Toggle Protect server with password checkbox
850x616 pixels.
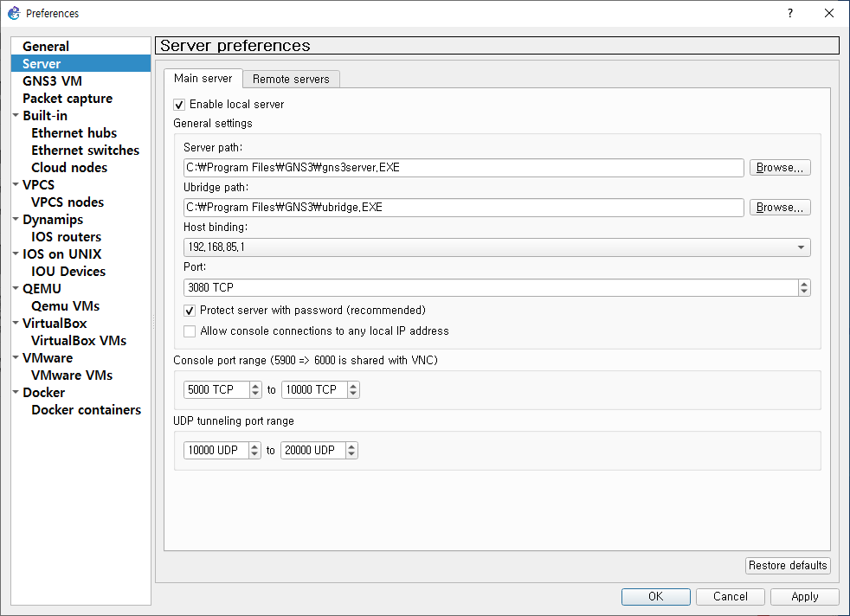click(190, 311)
